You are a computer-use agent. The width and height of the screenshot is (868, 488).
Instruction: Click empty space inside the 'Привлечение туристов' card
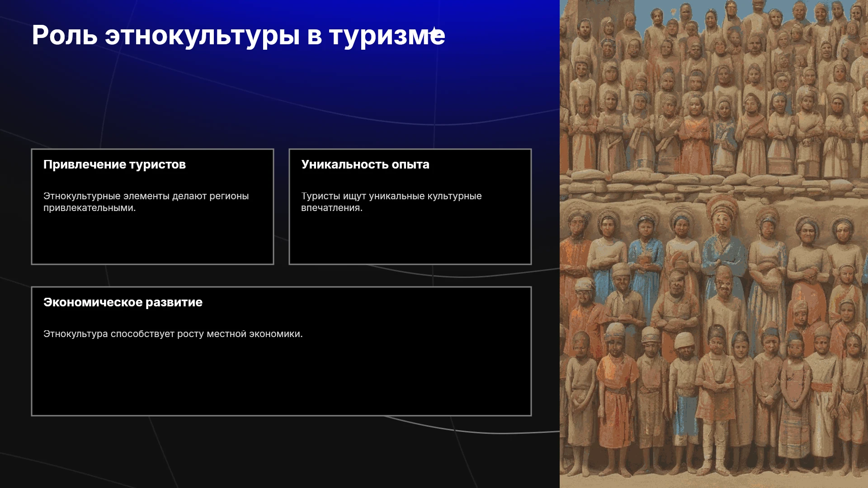[x=152, y=239]
